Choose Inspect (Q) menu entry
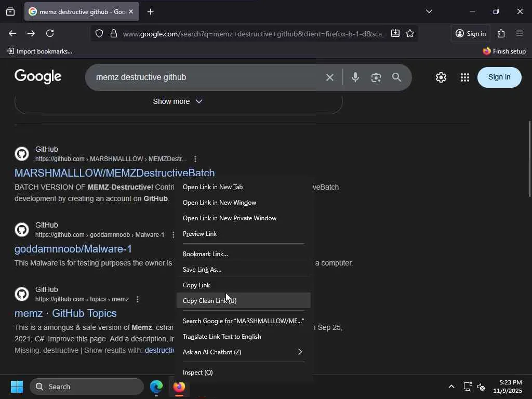This screenshot has height=399, width=532. point(244,372)
